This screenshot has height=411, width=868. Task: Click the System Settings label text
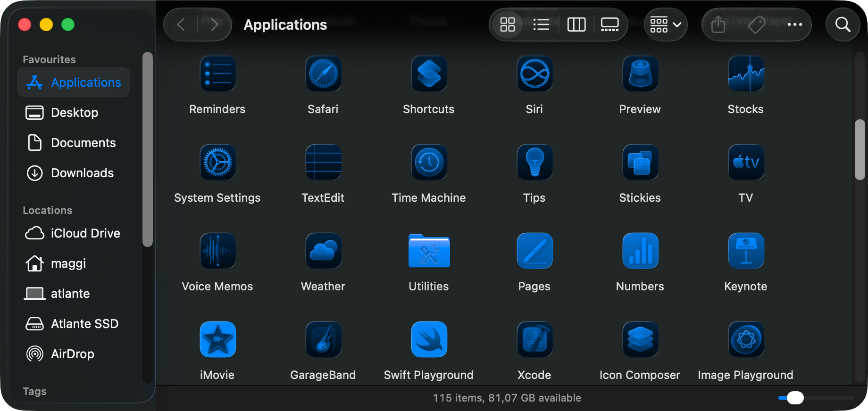(x=217, y=197)
